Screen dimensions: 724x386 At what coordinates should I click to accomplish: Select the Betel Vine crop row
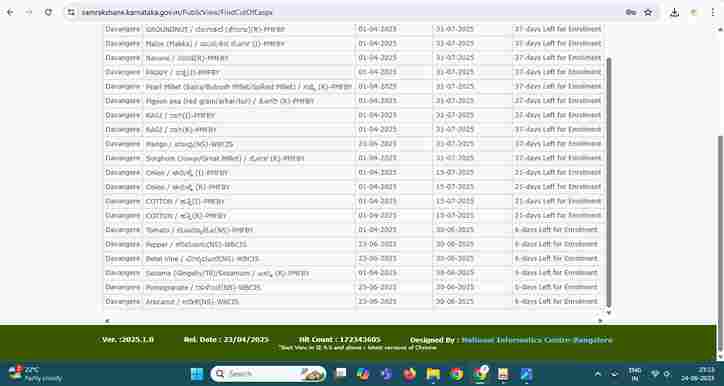click(x=354, y=259)
